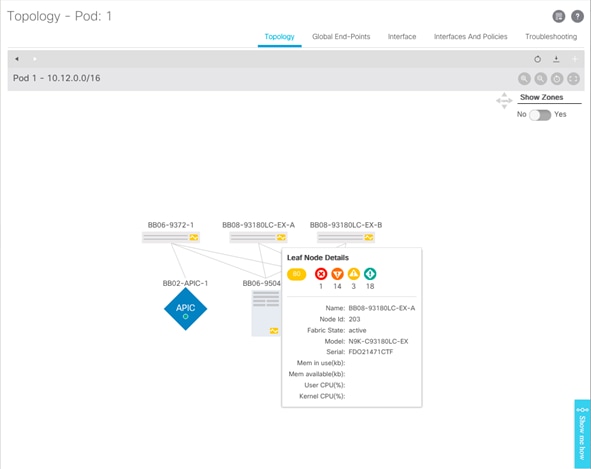
Task: Open the Topology tab
Action: 279,37
